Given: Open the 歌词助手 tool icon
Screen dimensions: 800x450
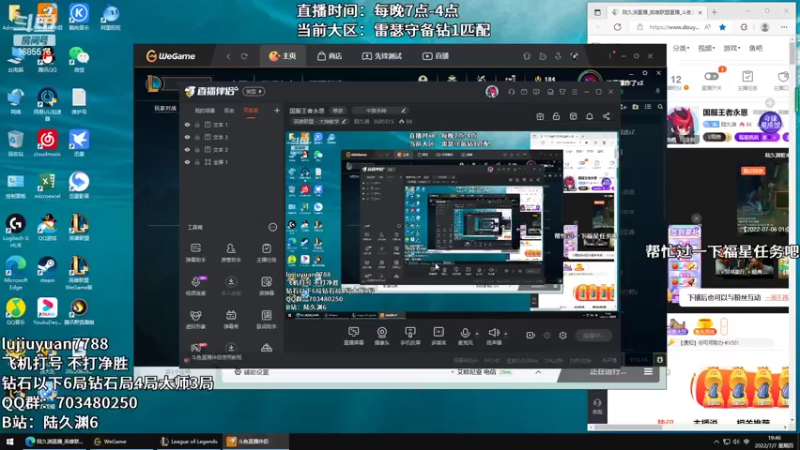Looking at the screenshot, I should [266, 319].
